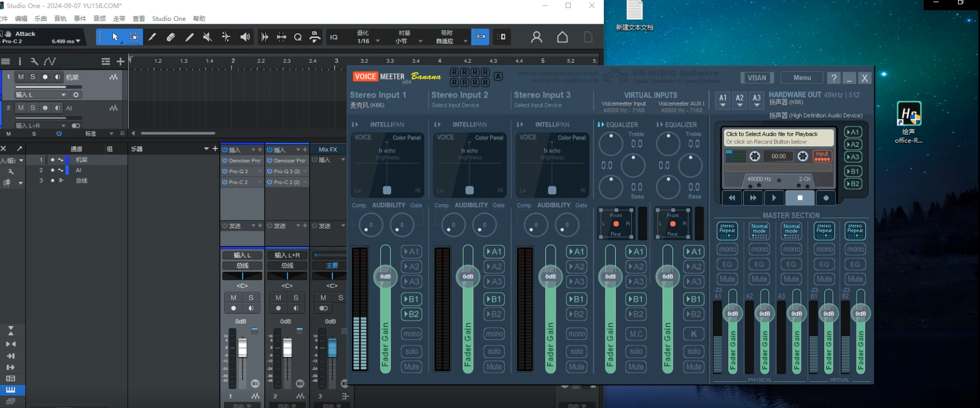
Task: Expand the 乐器 panel dropdown arrow
Action: tap(206, 149)
